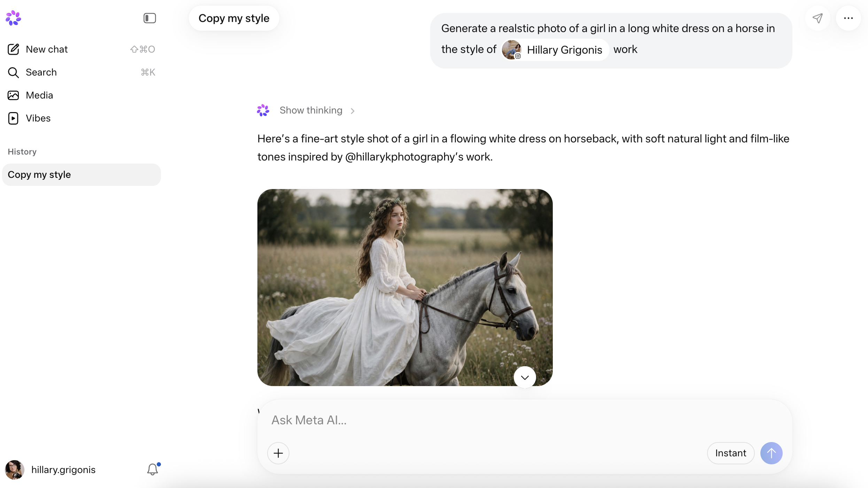Click the History heading
Viewport: 868px width, 488px height.
tap(22, 152)
